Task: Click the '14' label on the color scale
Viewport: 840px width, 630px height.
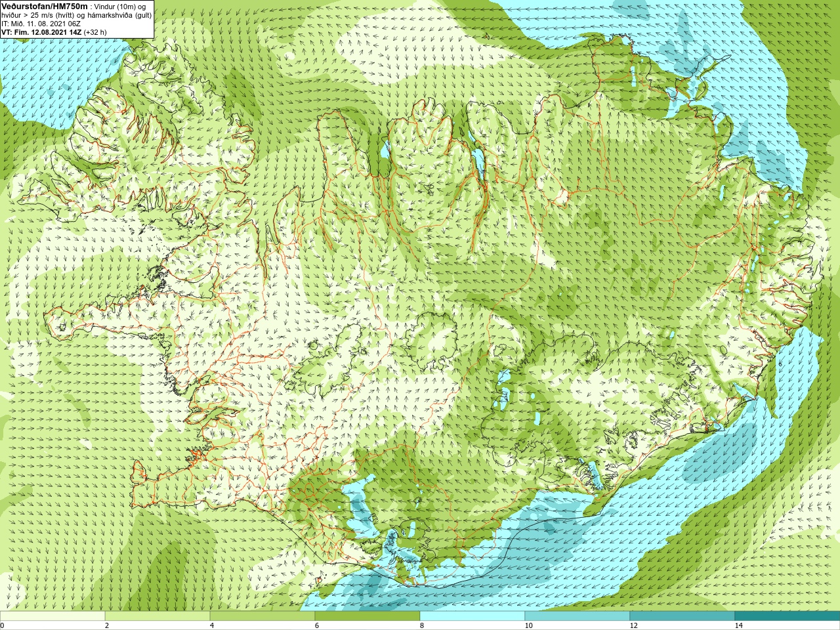Action: (x=738, y=625)
